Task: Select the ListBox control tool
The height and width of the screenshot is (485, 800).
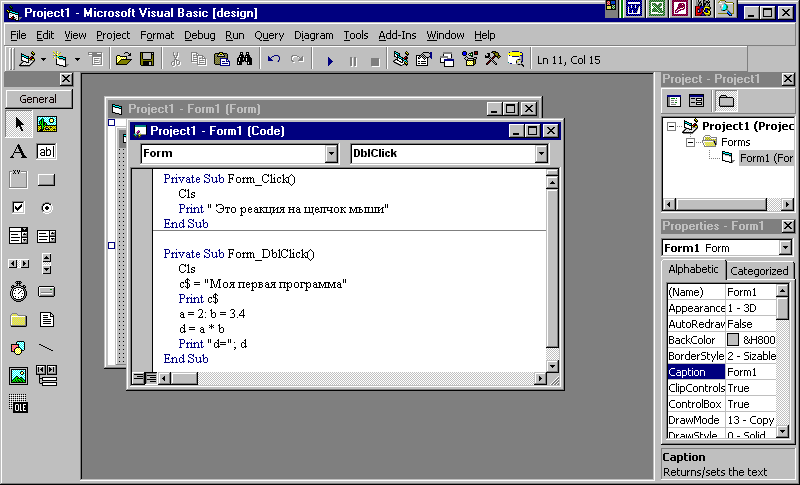Action: coord(46,236)
